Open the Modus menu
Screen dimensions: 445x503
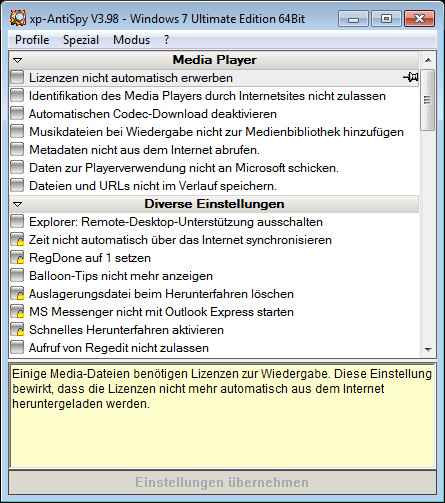(x=131, y=40)
